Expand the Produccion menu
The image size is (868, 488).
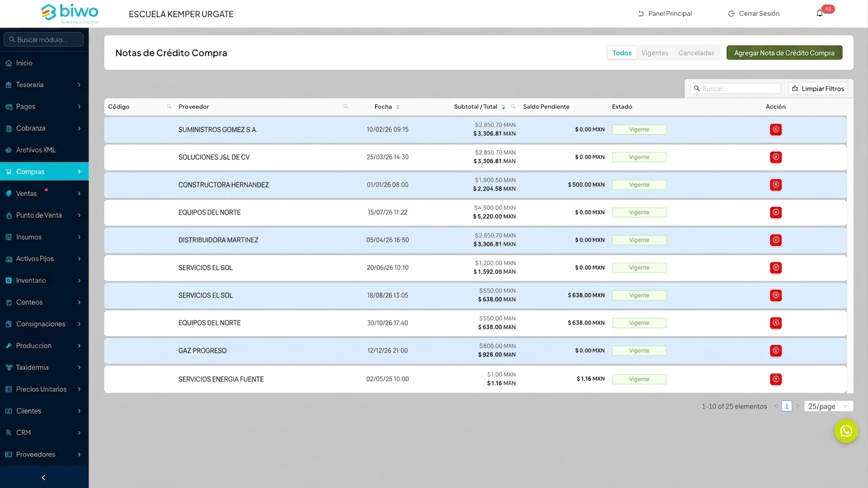pos(45,346)
